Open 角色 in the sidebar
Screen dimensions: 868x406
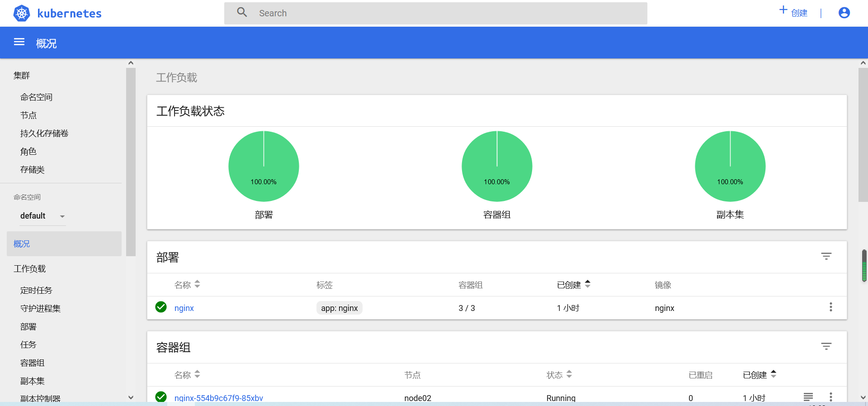28,152
